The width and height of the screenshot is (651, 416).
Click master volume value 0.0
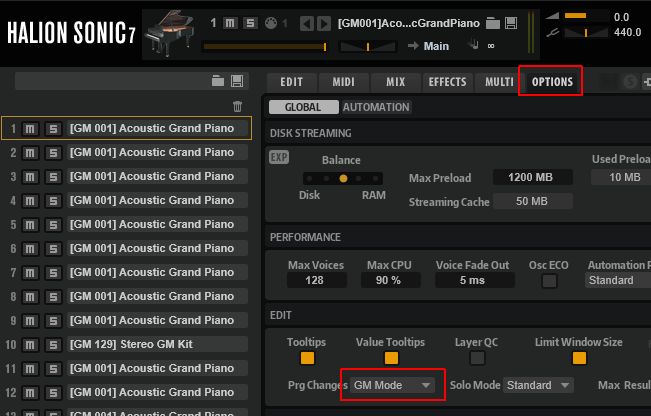(x=622, y=17)
